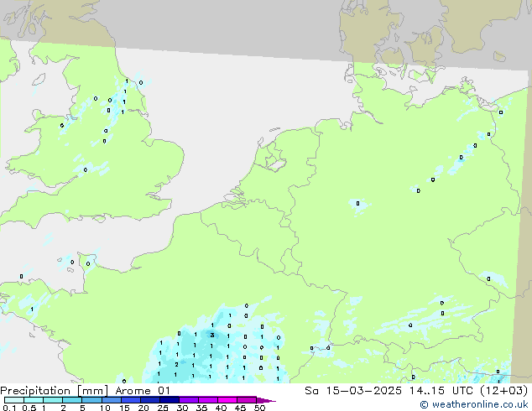Click the 20–25 mm dark blue swatch
The height and width of the screenshot is (411, 532).
[150, 400]
